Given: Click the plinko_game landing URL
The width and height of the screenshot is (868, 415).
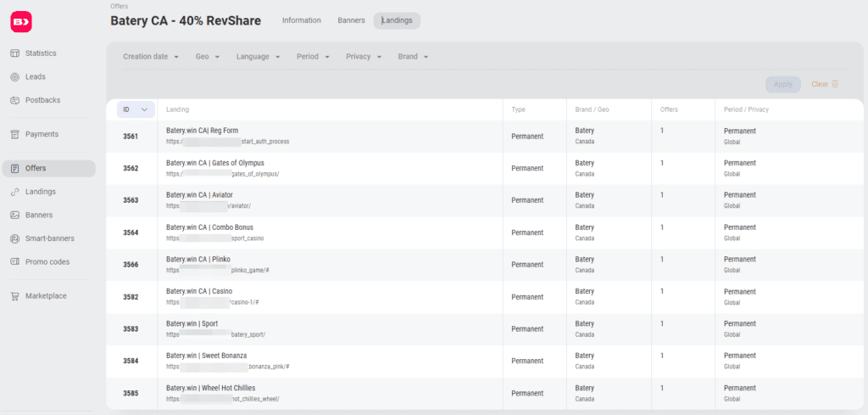Looking at the screenshot, I should (x=218, y=271).
